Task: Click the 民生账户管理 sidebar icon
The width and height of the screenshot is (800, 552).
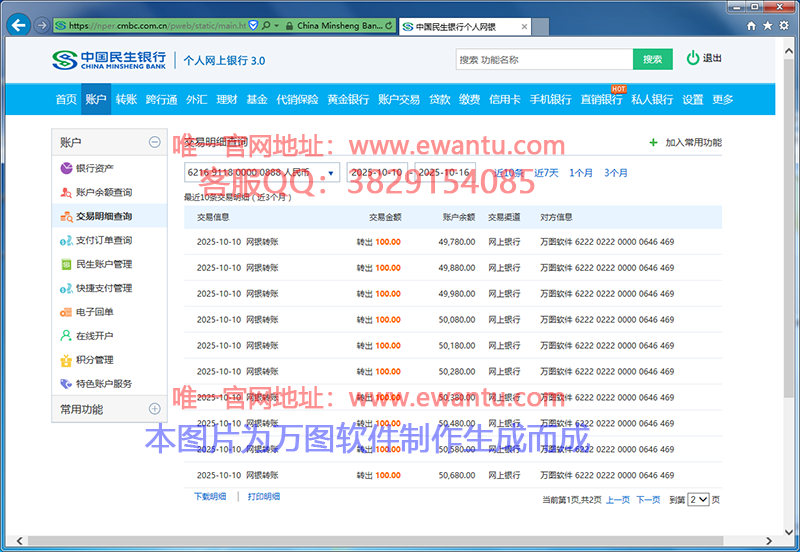Action: click(x=66, y=264)
